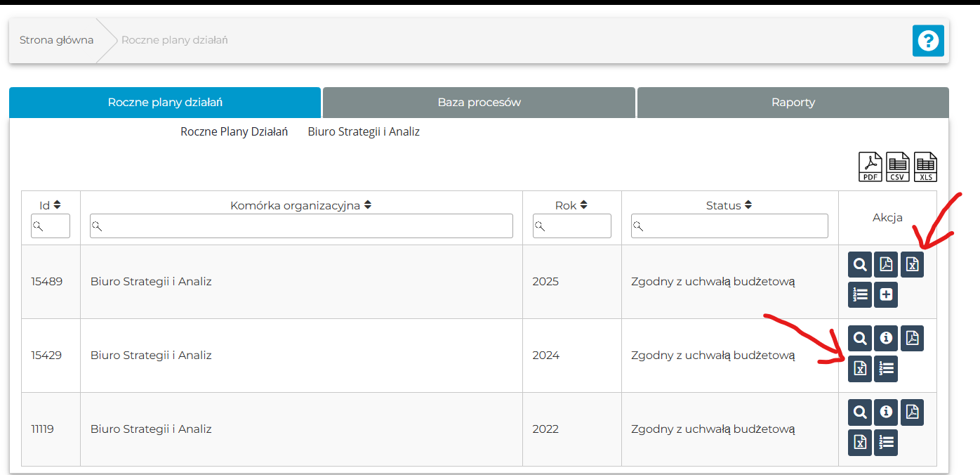Download the Excel file for the 2025 plan
980x475 pixels.
point(912,265)
